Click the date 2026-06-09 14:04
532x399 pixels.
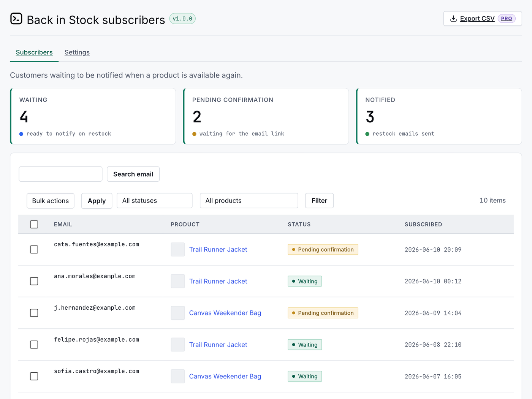click(x=433, y=313)
